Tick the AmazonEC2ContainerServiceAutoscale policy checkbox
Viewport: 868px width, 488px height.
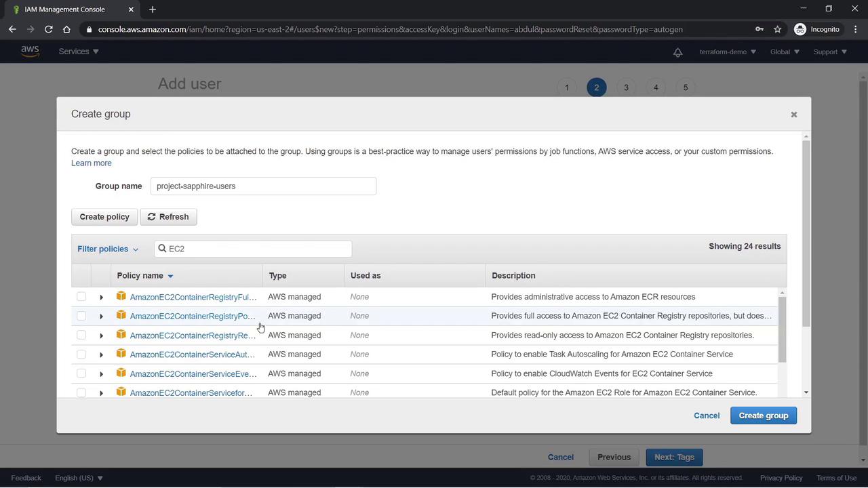coord(81,354)
